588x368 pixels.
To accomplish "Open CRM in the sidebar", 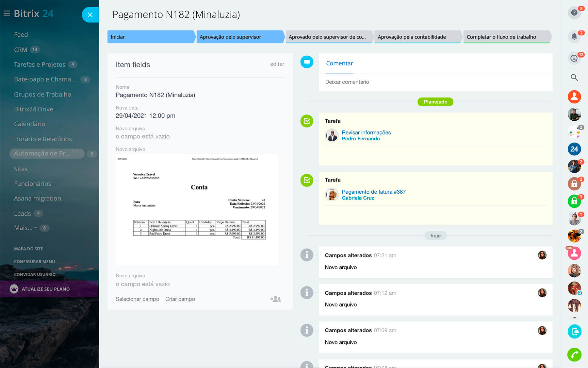I will click(x=21, y=50).
